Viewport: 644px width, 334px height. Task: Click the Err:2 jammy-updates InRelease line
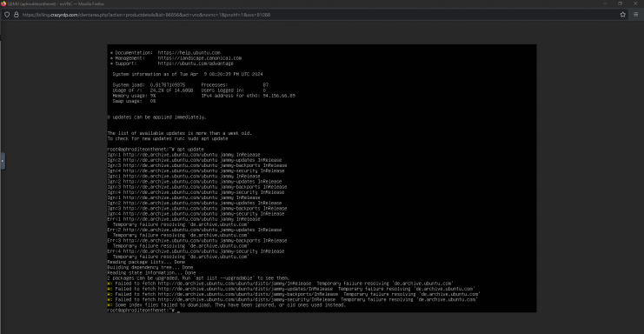[x=195, y=230]
